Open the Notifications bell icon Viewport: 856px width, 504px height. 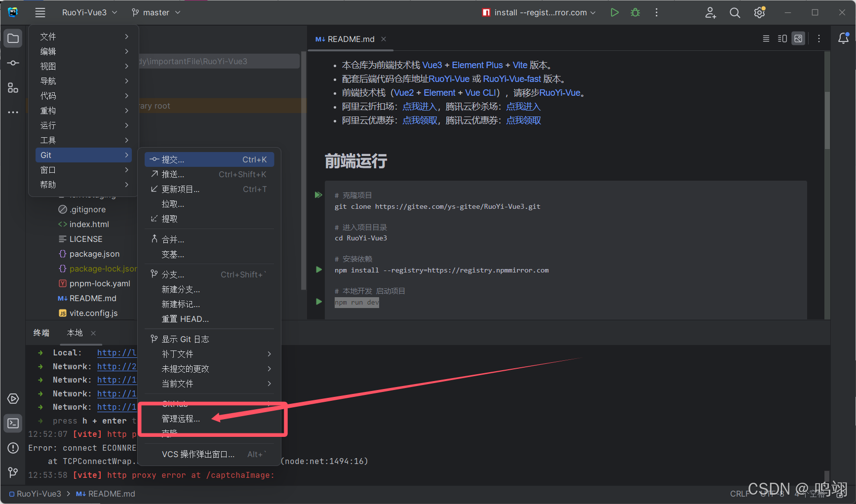(x=844, y=38)
